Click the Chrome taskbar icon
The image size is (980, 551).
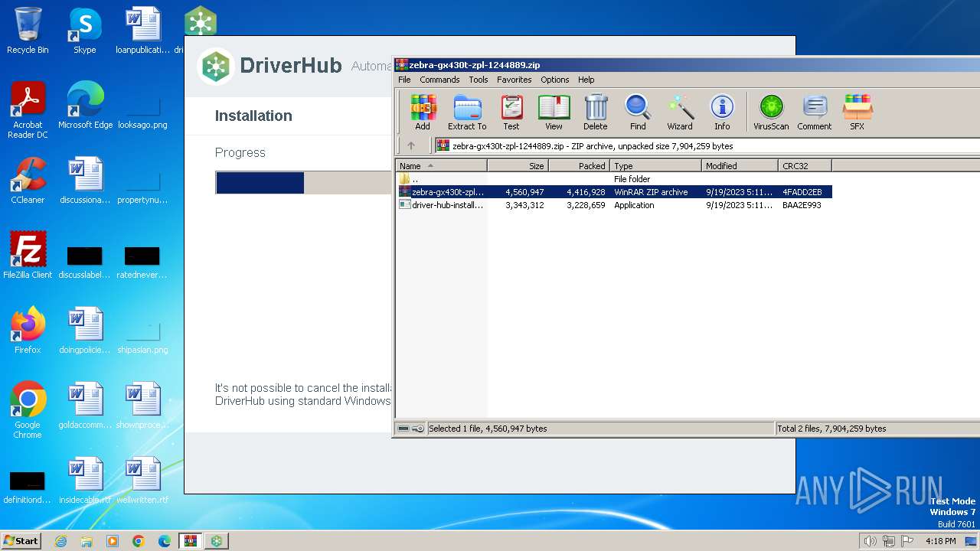tap(139, 541)
